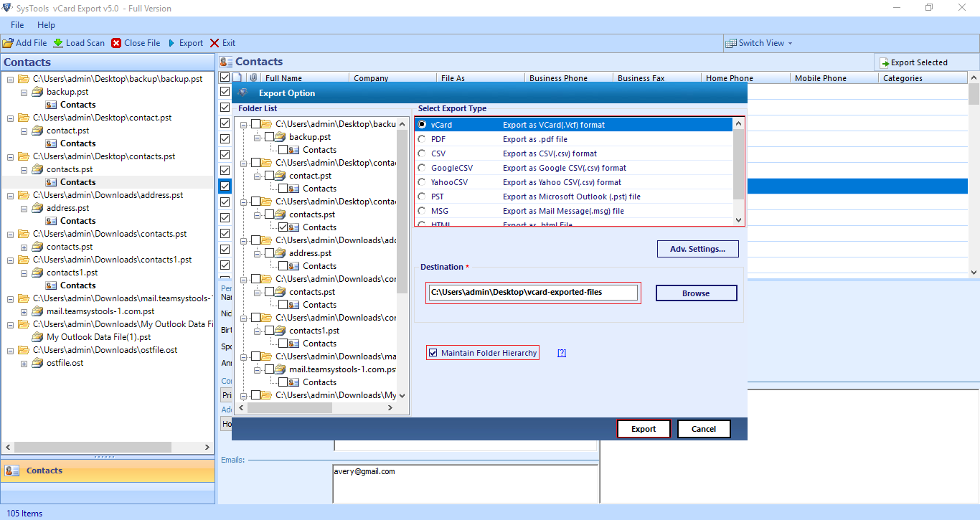Click the Exit toolbar icon
Viewport: 980px width, 520px height.
pos(215,43)
